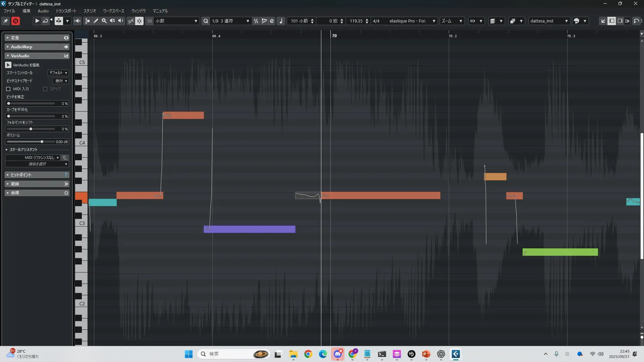Viewport: 644px width, 362px height.
Task: Enable the ステップ checkbox
Action: pos(45,89)
